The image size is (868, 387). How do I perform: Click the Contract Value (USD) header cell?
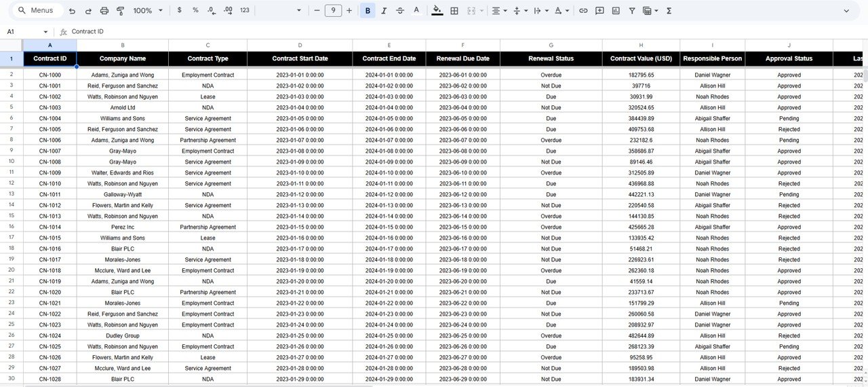tap(641, 59)
